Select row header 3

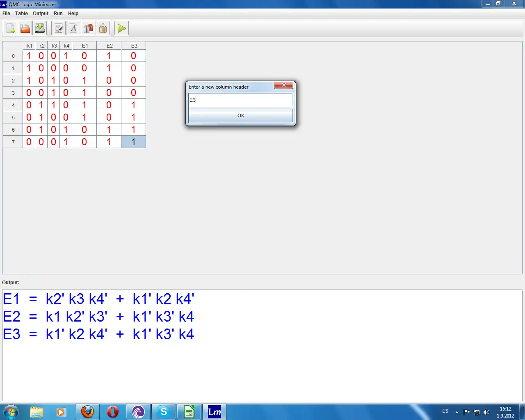[13, 93]
